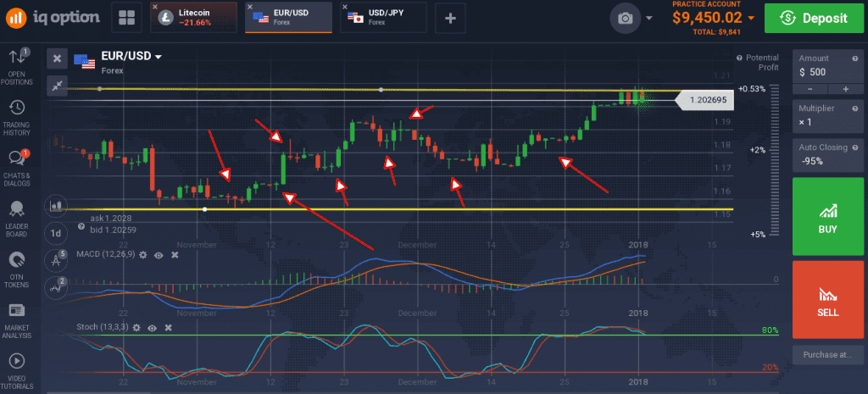868x394 pixels.
Task: Open OTN Tokens section
Action: click(17, 270)
